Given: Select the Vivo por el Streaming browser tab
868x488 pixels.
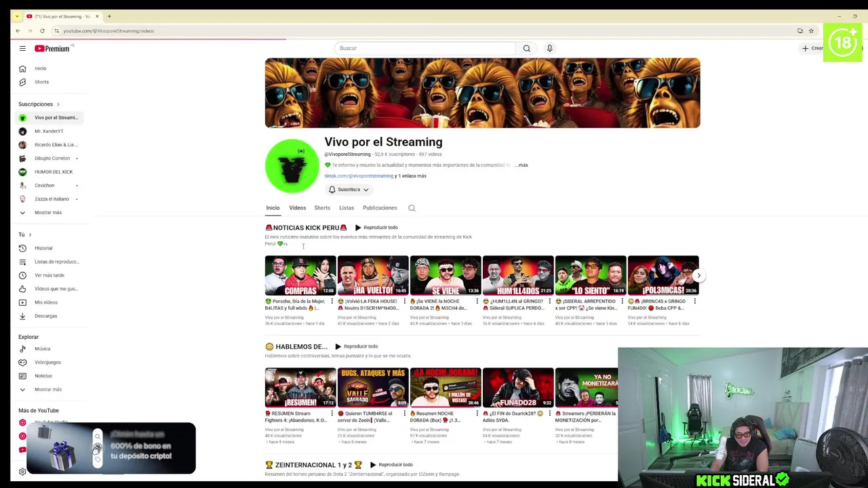Looking at the screenshot, I should click(62, 16).
